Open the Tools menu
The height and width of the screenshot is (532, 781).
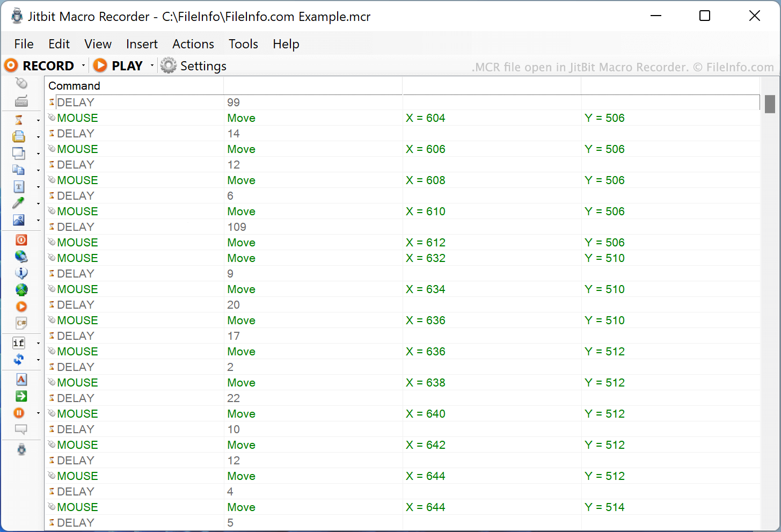[x=244, y=44]
